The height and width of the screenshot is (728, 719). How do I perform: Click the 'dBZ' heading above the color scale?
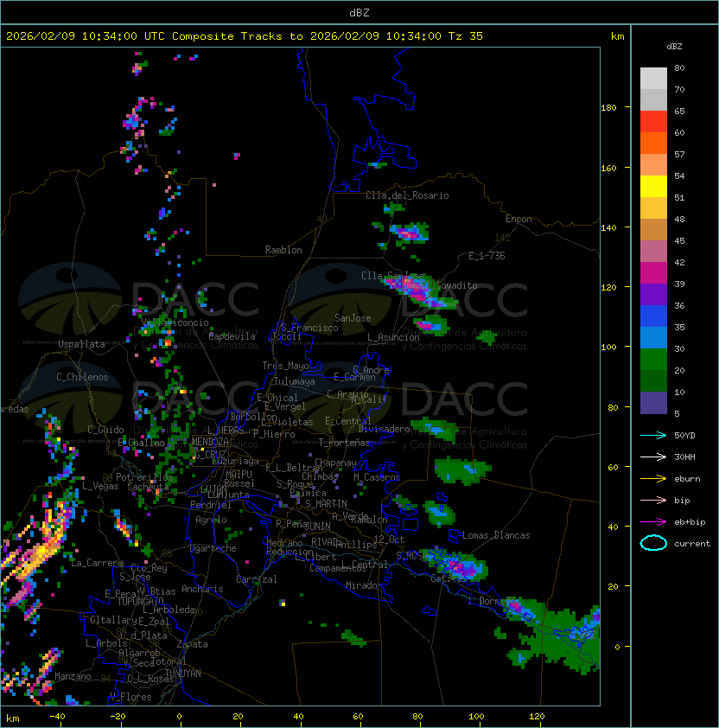click(674, 47)
